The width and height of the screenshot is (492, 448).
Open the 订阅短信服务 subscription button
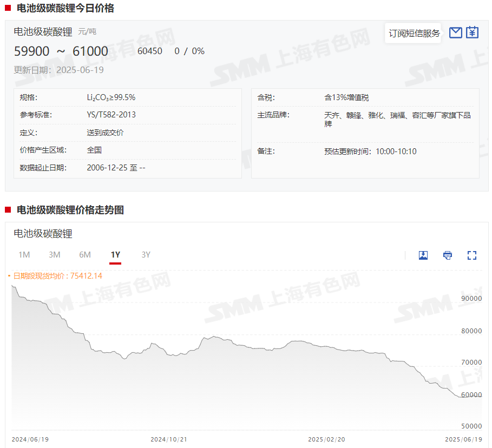(414, 33)
